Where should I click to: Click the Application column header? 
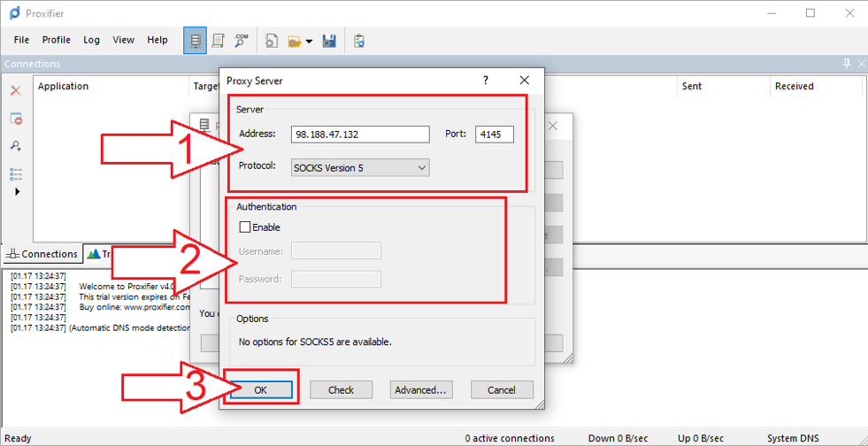tap(111, 87)
